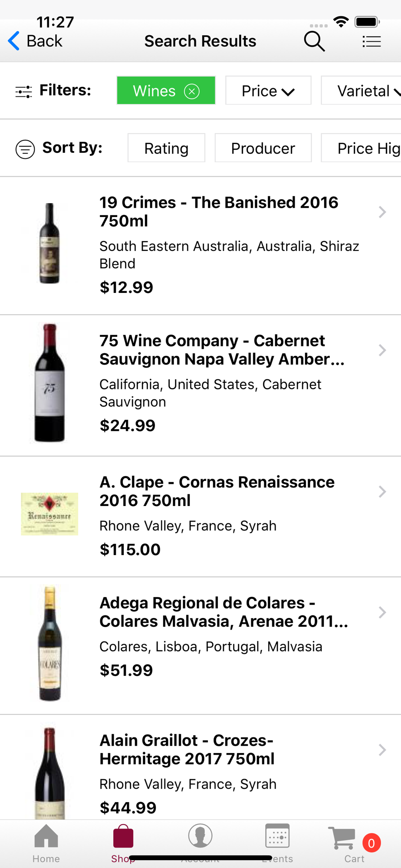The height and width of the screenshot is (868, 401).
Task: Sort results by Rating
Action: 166,148
